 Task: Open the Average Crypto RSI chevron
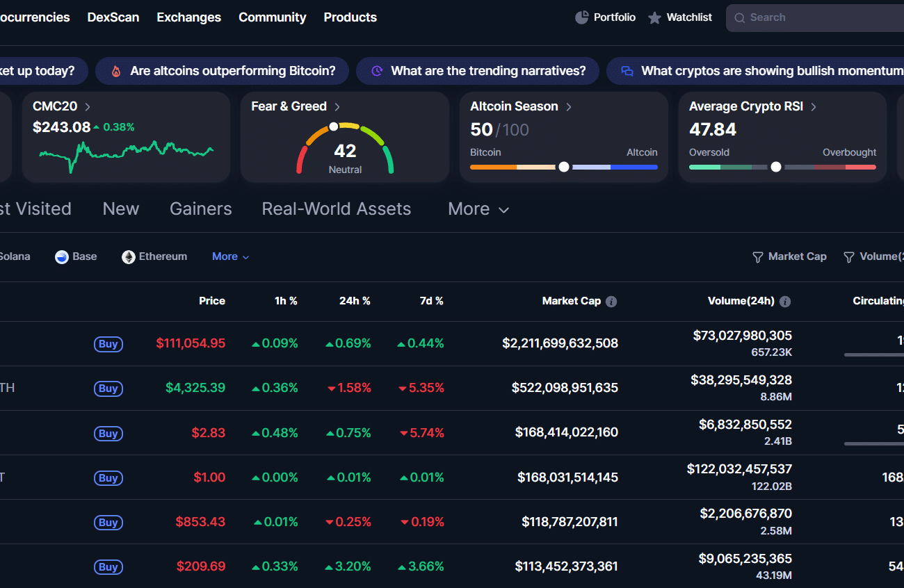[814, 107]
